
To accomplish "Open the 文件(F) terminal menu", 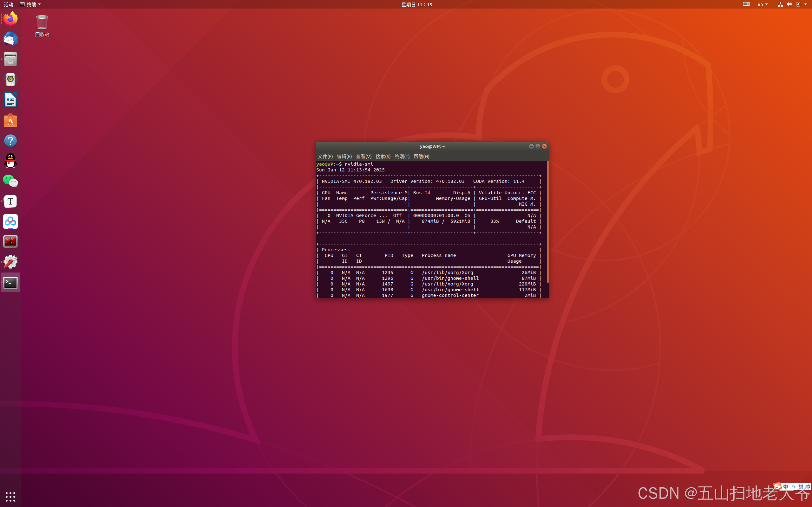I will [325, 157].
